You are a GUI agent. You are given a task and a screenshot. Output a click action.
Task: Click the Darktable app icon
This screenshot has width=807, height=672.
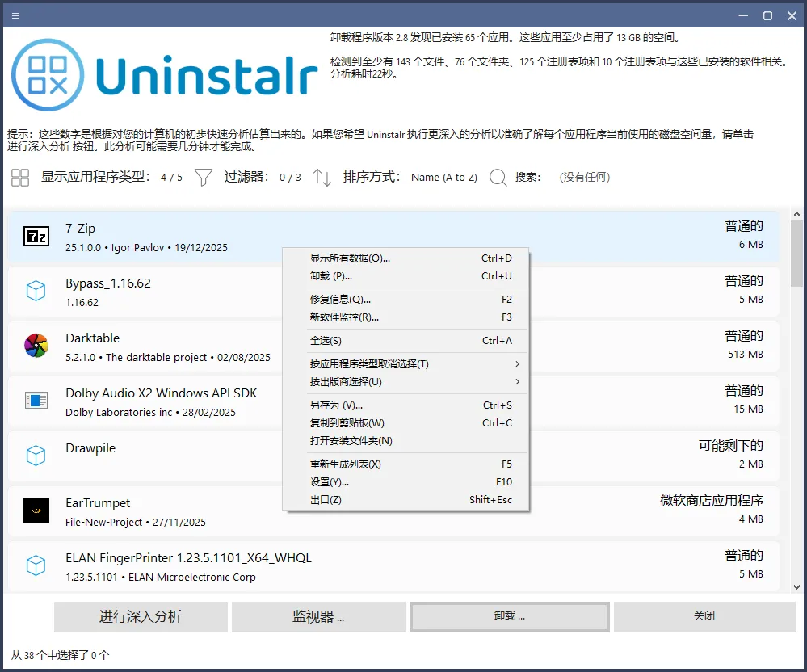click(36, 346)
